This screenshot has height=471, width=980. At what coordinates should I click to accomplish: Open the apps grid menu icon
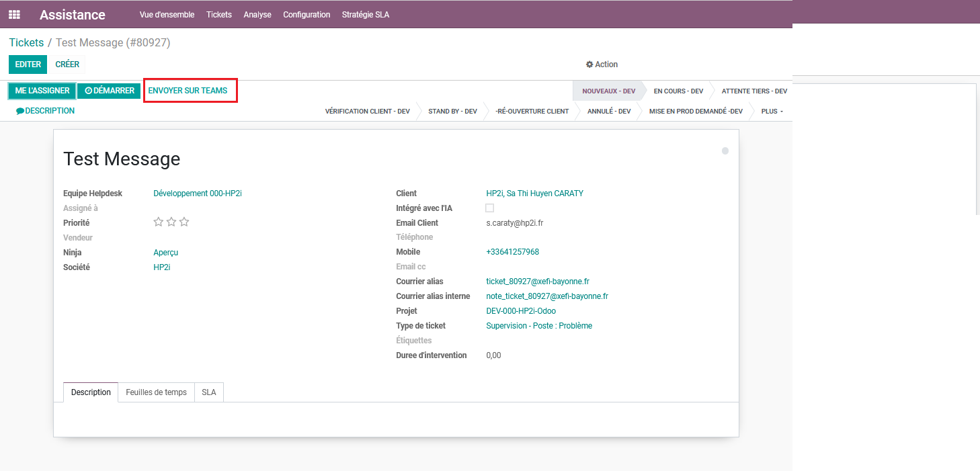pos(14,14)
